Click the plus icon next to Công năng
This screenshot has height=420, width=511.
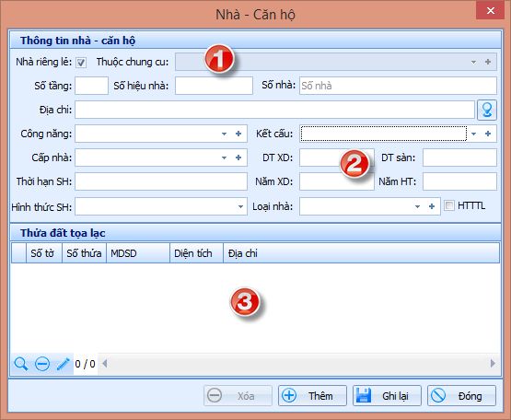(238, 134)
